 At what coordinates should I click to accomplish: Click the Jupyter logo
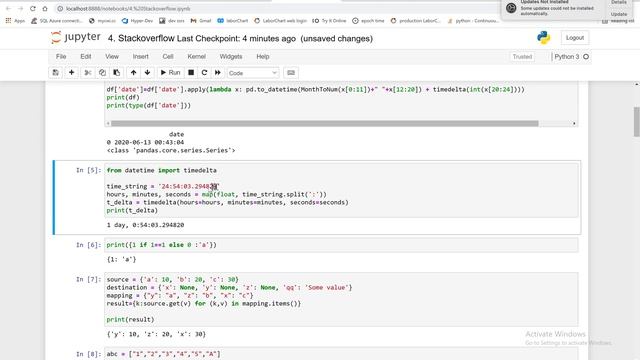pos(76,38)
